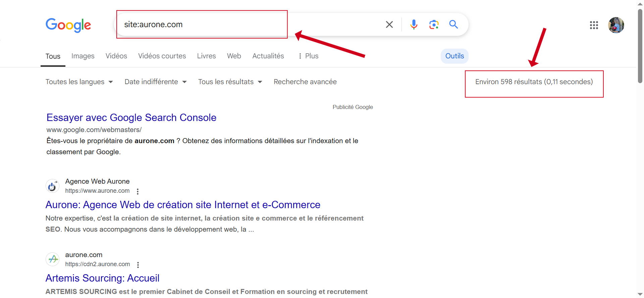Image resolution: width=644 pixels, height=298 pixels.
Task: Start voice search with the microphone icon
Action: point(414,24)
